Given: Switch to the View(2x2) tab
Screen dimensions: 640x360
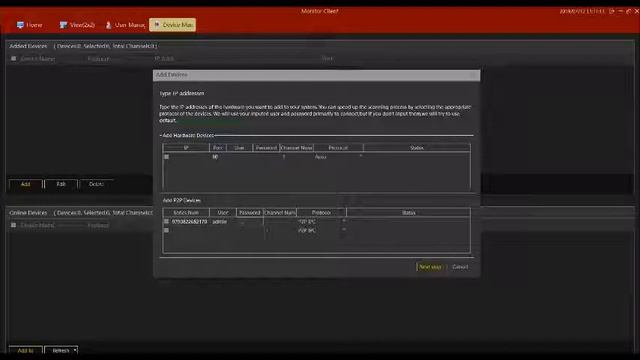Looking at the screenshot, I should pos(77,25).
